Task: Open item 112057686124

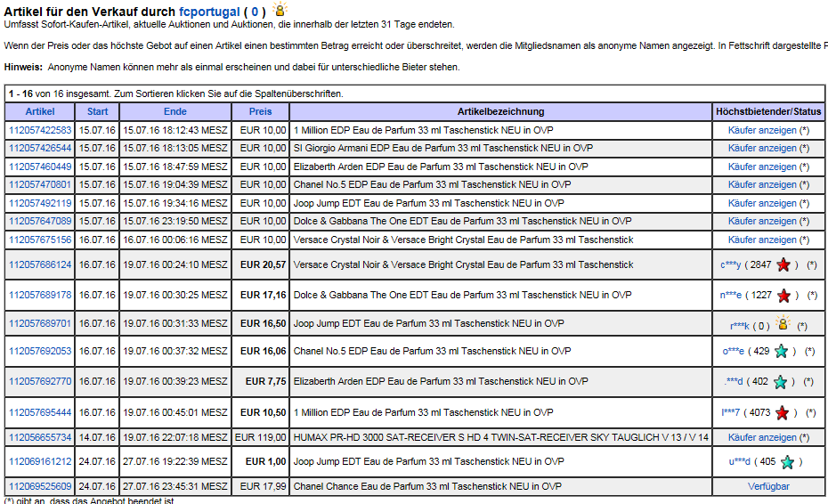Action: 40,264
